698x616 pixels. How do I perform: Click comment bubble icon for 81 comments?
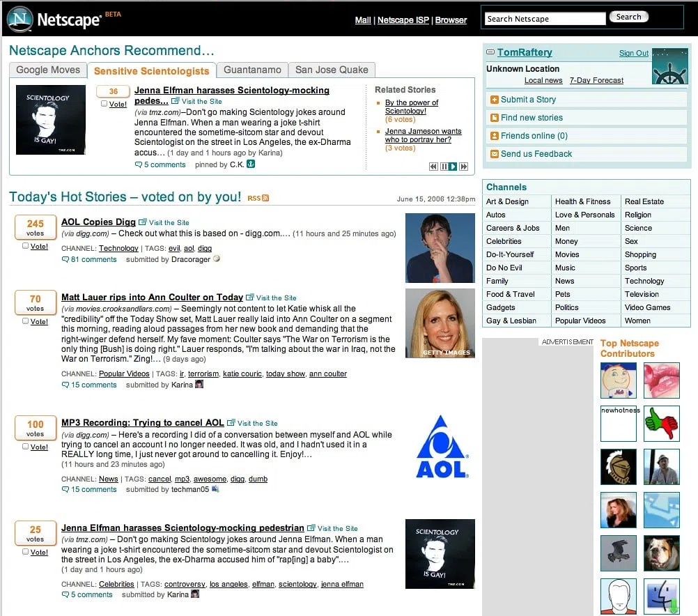tap(65, 260)
